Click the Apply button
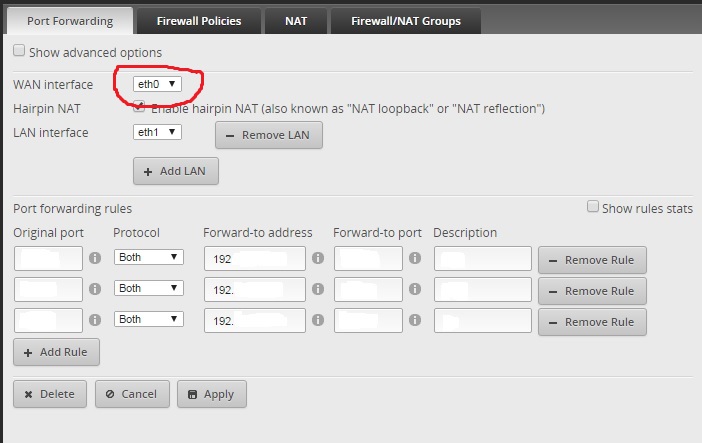The width and height of the screenshot is (702, 443). 212,394
